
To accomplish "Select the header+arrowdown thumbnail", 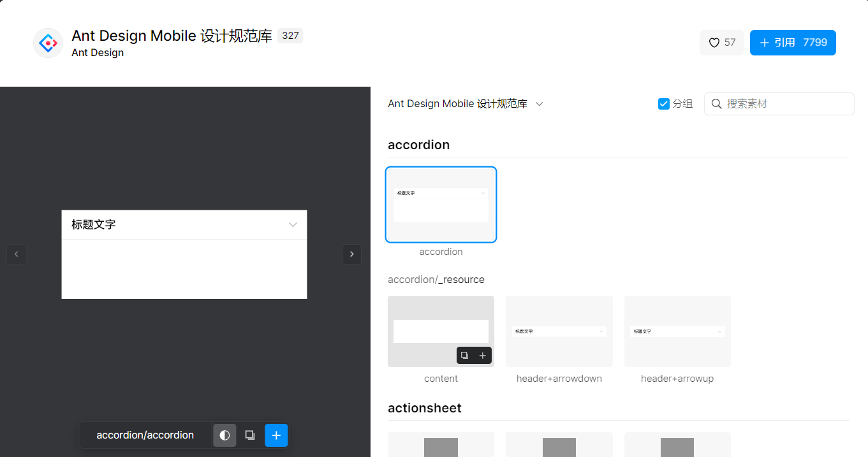I will (x=559, y=331).
